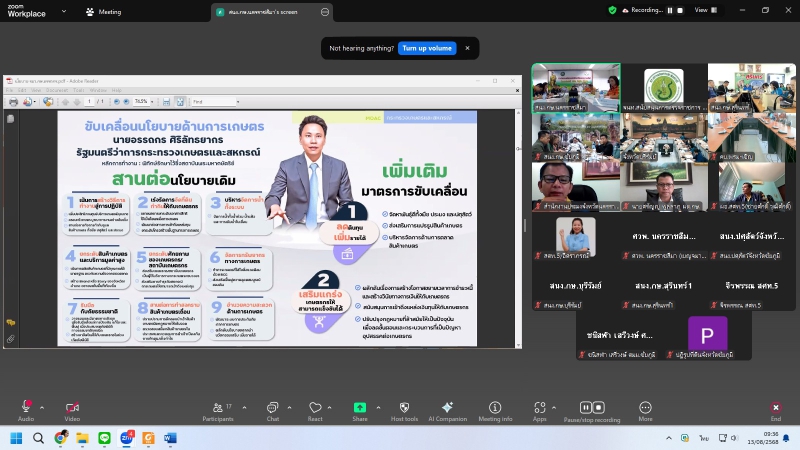Dismiss the 'Not hearing anything?' notification
The height and width of the screenshot is (450, 800).
(x=467, y=48)
